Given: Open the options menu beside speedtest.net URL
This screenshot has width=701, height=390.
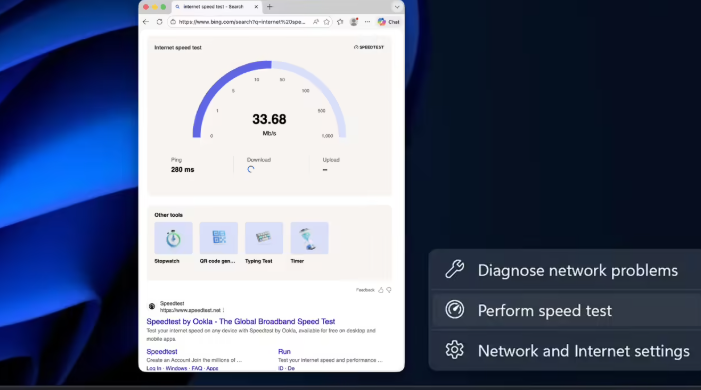Looking at the screenshot, I should tap(223, 310).
